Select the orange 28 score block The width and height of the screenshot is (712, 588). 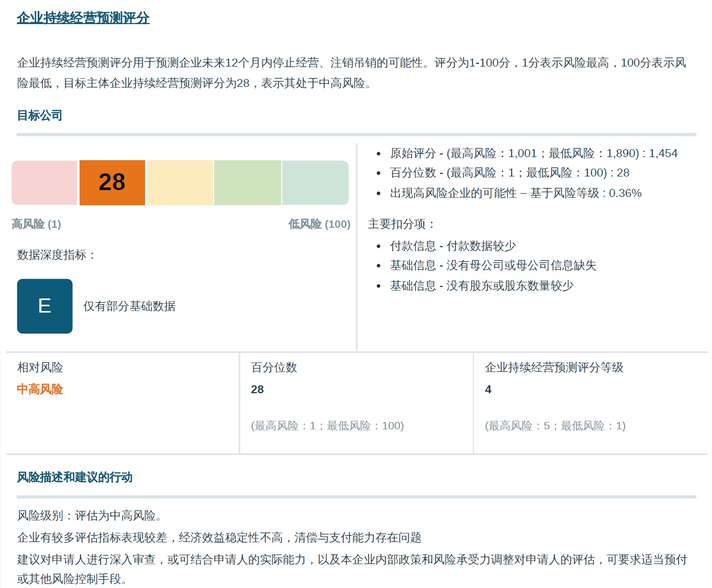tap(112, 182)
